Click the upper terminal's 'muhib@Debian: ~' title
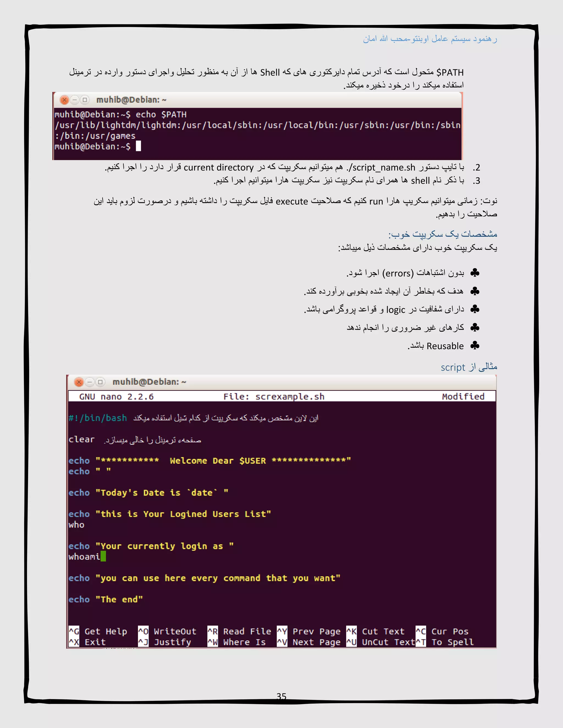This screenshot has height=728, width=563. [x=131, y=100]
